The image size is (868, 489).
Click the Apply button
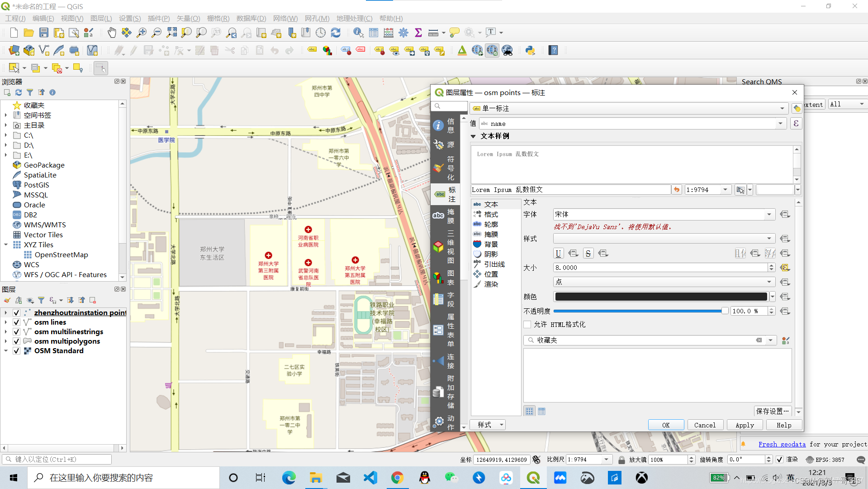(x=744, y=425)
